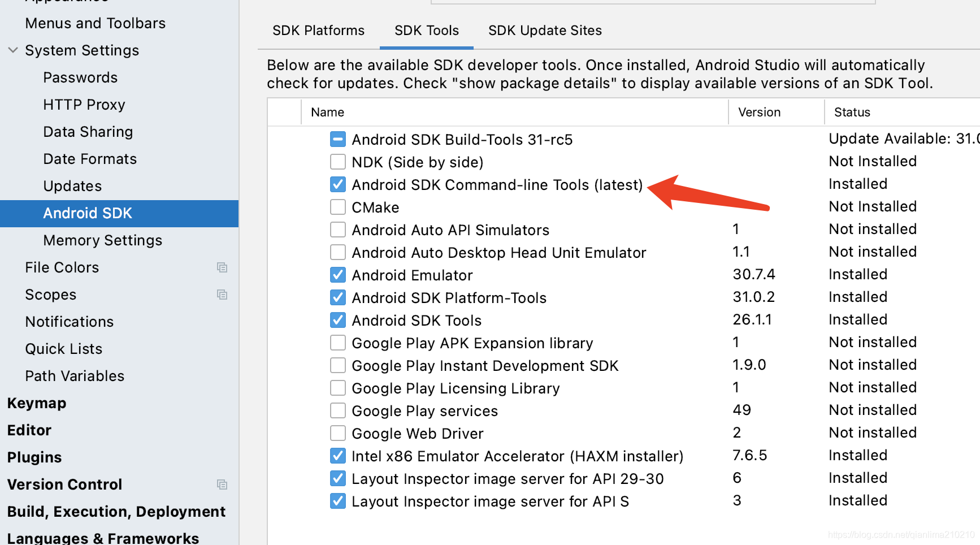This screenshot has height=545, width=980.
Task: Open File Colors settings
Action: point(62,267)
